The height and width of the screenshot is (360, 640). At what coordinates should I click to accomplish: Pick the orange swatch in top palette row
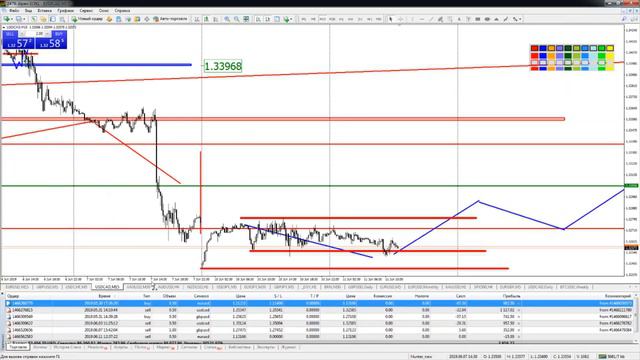click(551, 48)
